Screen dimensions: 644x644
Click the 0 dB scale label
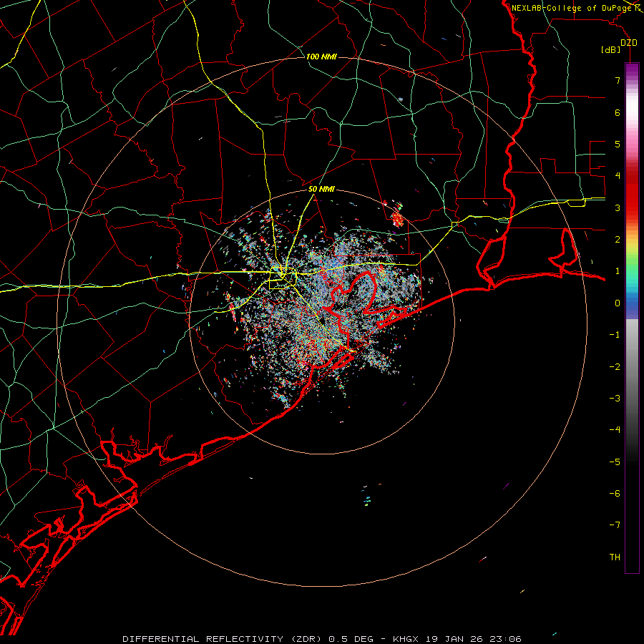click(618, 303)
